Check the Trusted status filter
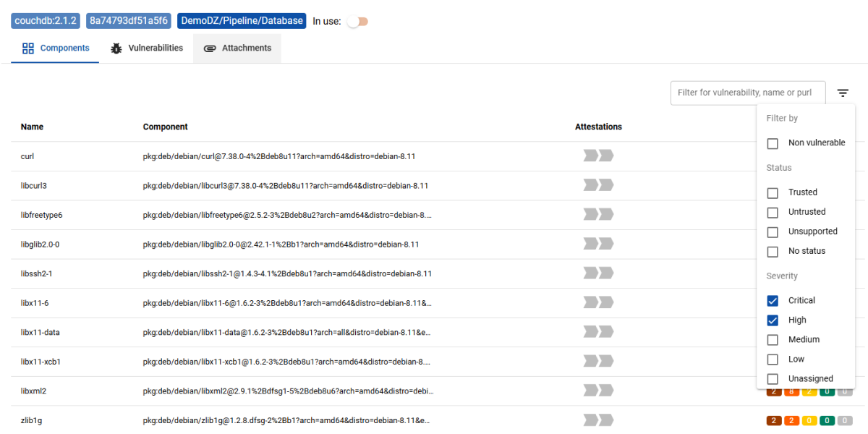This screenshot has height=434, width=868. 773,192
